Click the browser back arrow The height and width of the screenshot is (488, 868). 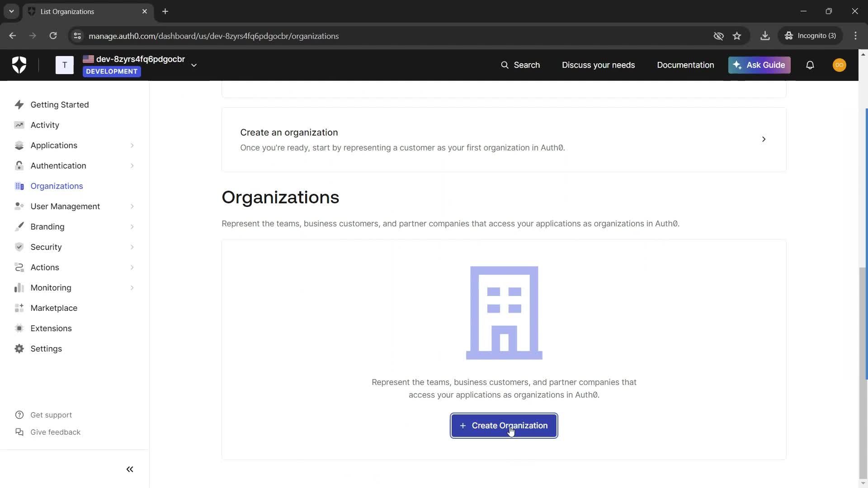tap(12, 36)
